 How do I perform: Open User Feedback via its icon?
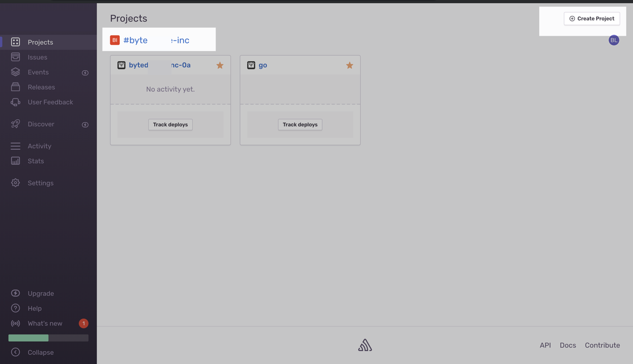point(15,102)
